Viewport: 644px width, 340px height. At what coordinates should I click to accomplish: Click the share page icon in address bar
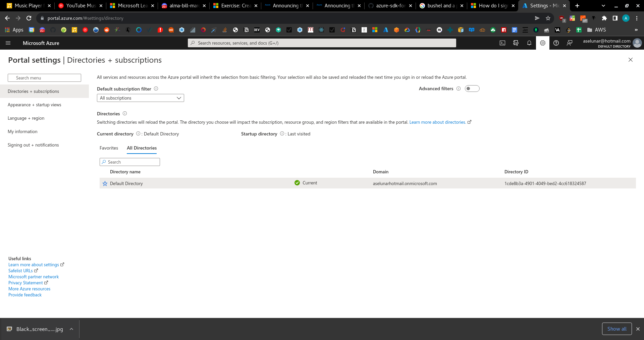tap(537, 18)
